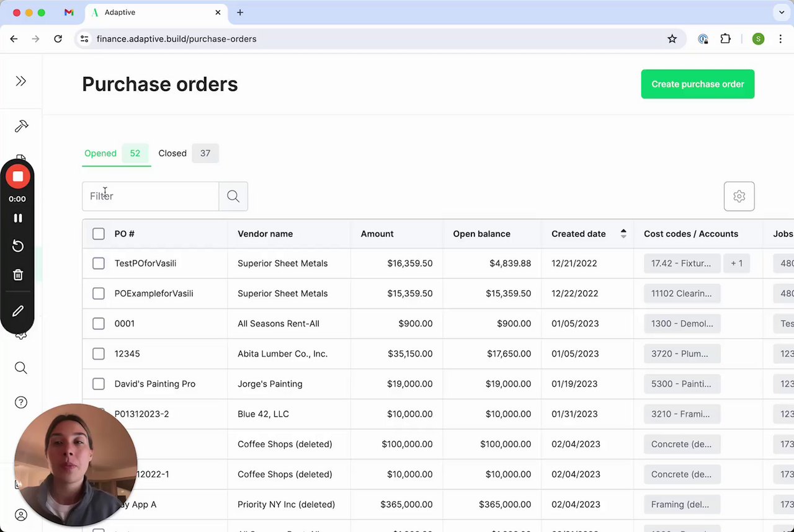Open the TestPOforVasili purchase order

point(145,264)
